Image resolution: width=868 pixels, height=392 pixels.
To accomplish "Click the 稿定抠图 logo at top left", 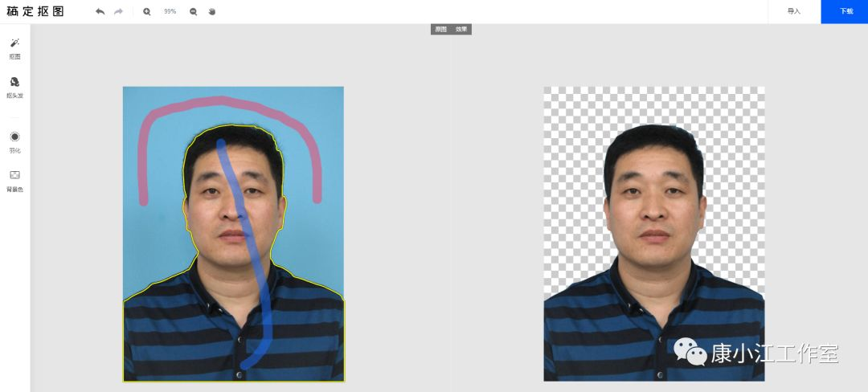I will click(x=35, y=12).
